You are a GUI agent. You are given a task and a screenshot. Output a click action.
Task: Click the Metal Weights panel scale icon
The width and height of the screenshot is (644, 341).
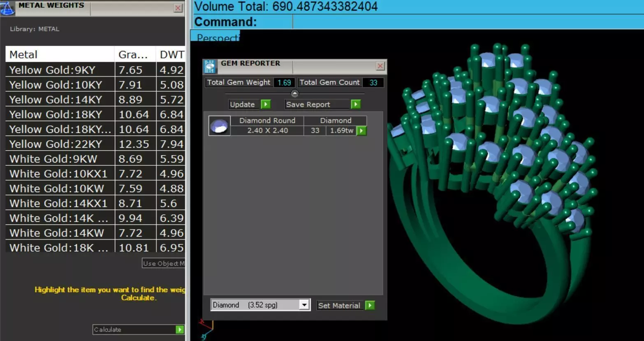[7, 8]
